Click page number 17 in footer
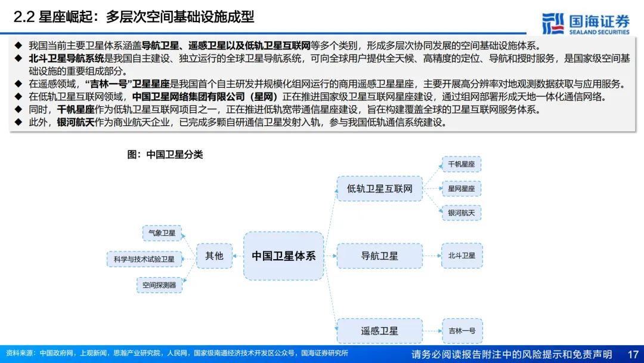644x363 pixels. click(633, 354)
